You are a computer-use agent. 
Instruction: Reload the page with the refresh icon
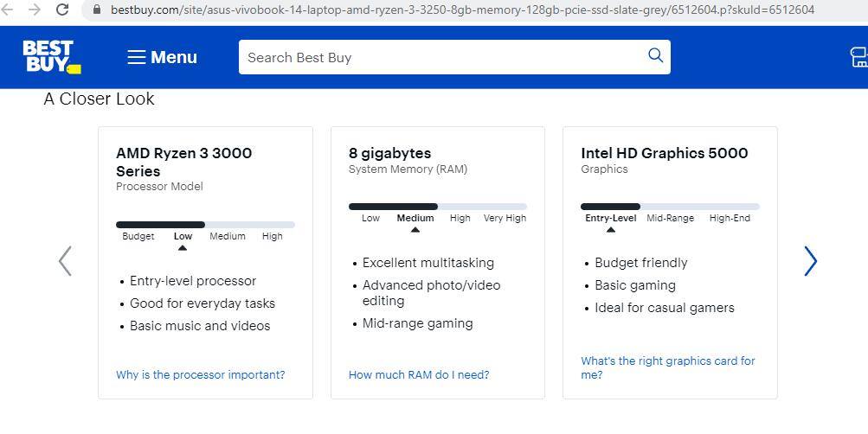click(x=62, y=10)
